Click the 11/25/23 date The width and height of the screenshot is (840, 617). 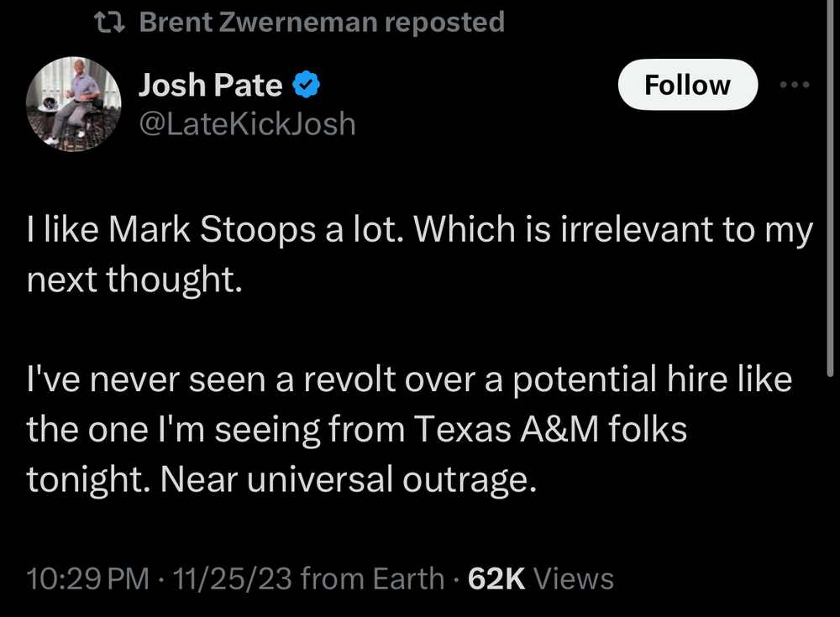tap(228, 578)
